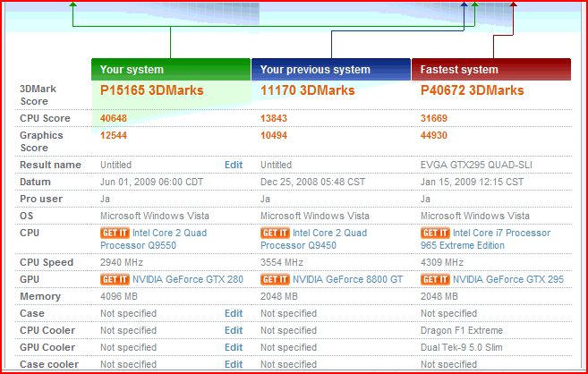The image size is (588, 374).
Task: Click date Jun 01, 2009 06:00 CDT
Action: 151,182
